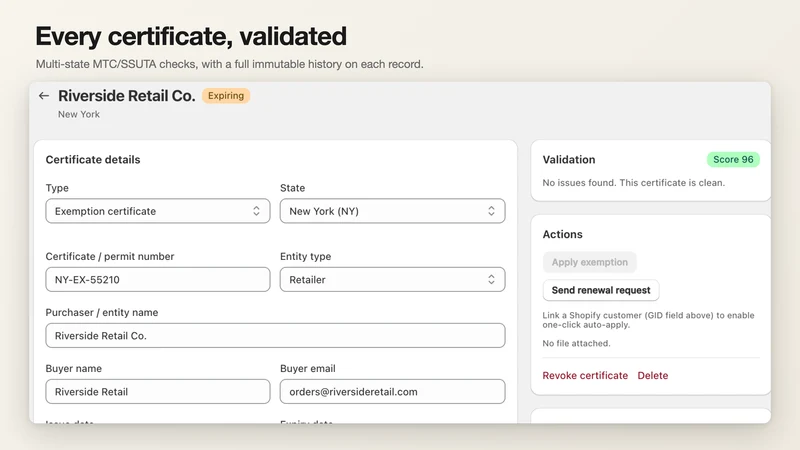Click the 'Every certificate, validated' headline
The height and width of the screenshot is (450, 800).
pyautogui.click(x=191, y=36)
